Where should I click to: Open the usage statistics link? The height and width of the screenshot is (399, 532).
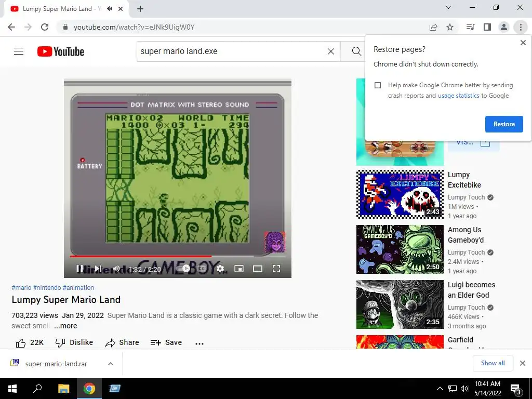458,96
